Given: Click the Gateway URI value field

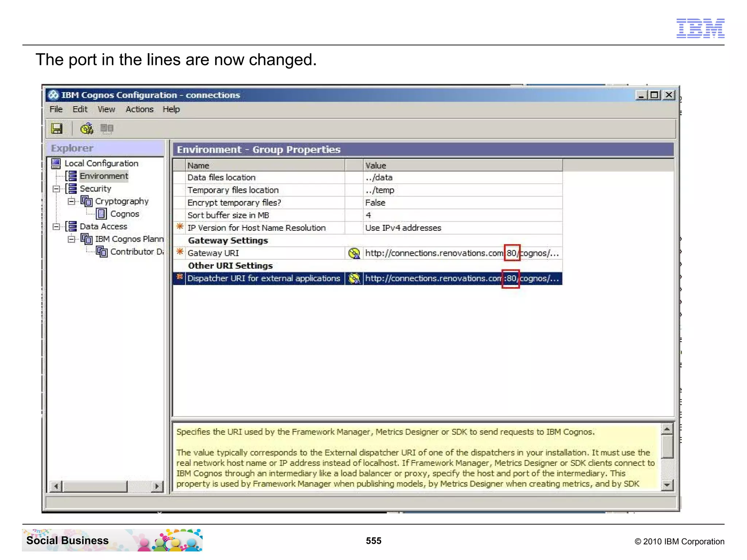Looking at the screenshot, I should [x=462, y=253].
